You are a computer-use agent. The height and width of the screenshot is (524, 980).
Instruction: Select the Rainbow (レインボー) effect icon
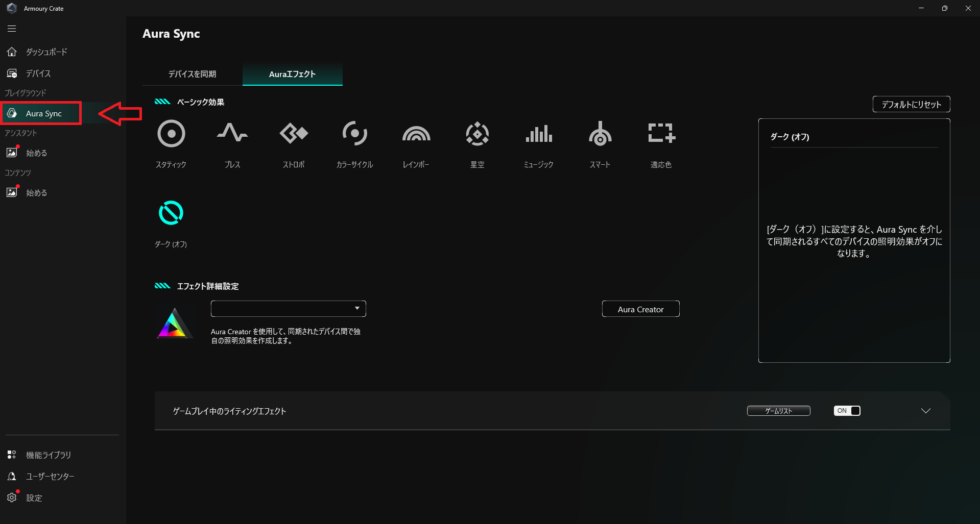[x=416, y=134]
